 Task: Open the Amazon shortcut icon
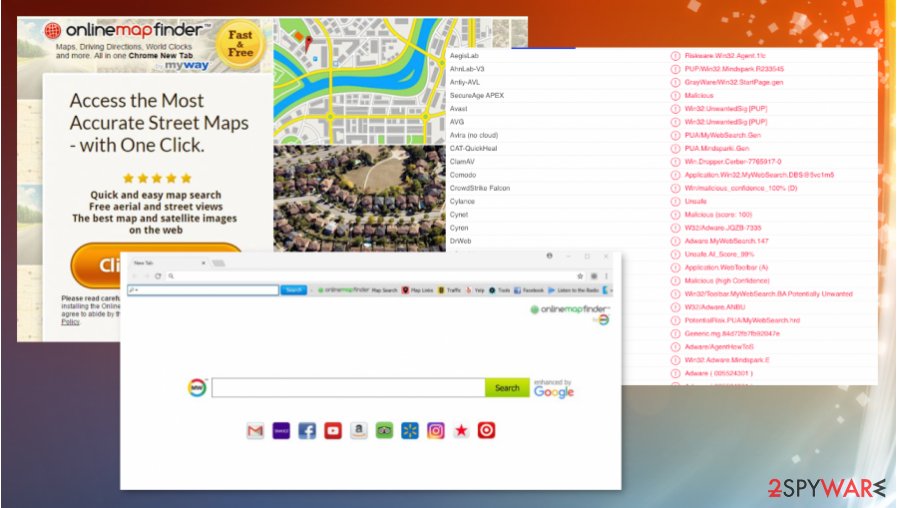tap(359, 430)
